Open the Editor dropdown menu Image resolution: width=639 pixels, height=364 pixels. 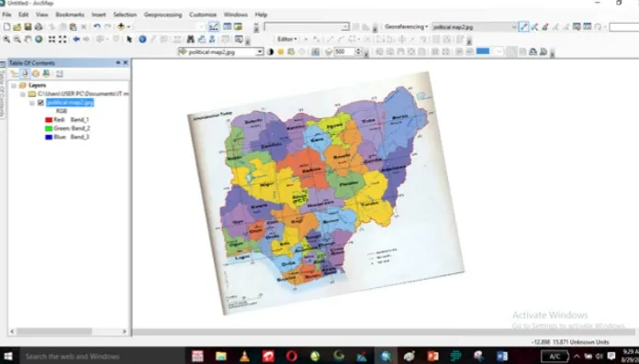point(286,39)
